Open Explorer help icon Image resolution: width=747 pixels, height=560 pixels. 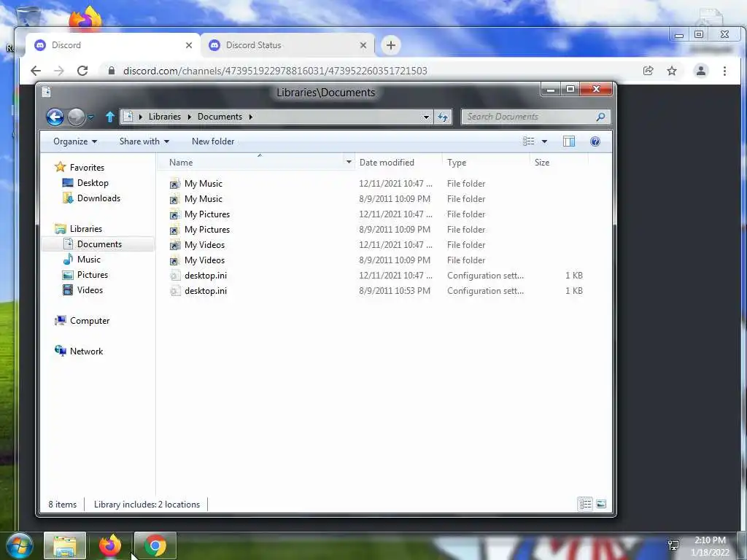[595, 141]
